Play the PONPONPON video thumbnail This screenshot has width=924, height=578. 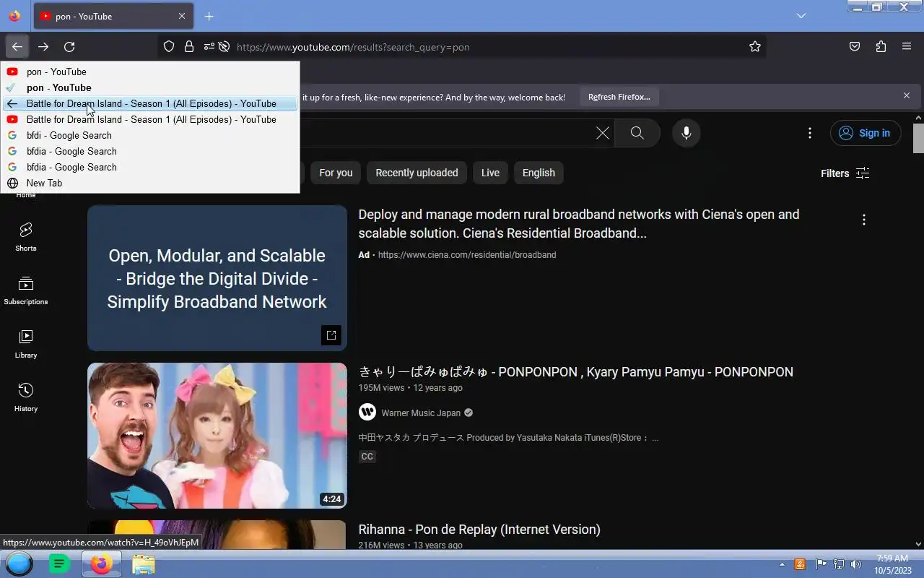217,436
